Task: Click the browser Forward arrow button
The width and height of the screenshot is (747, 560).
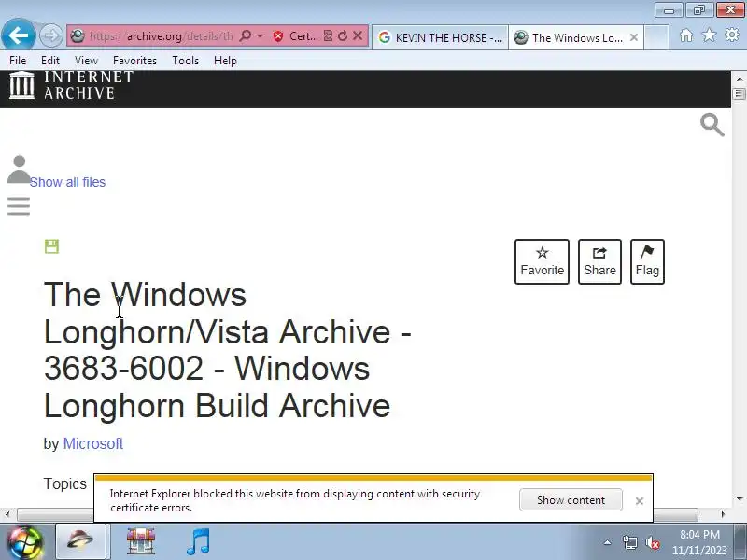Action: (51, 35)
